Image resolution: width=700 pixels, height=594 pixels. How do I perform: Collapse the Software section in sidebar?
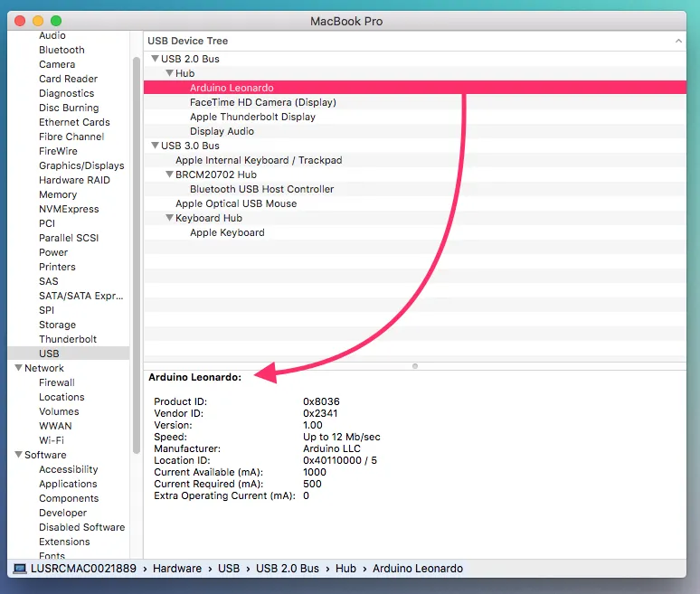click(18, 454)
